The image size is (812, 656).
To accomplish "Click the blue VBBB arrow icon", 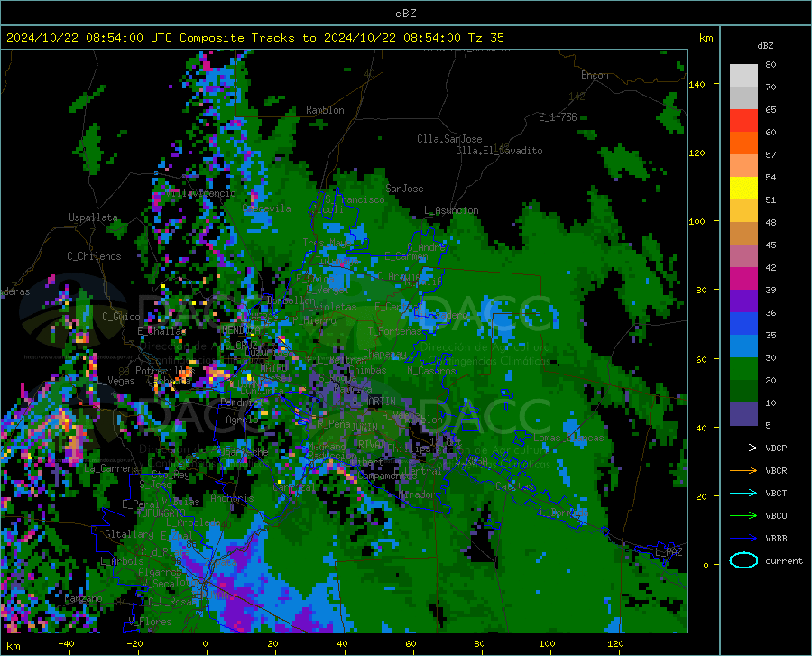I will point(743,539).
